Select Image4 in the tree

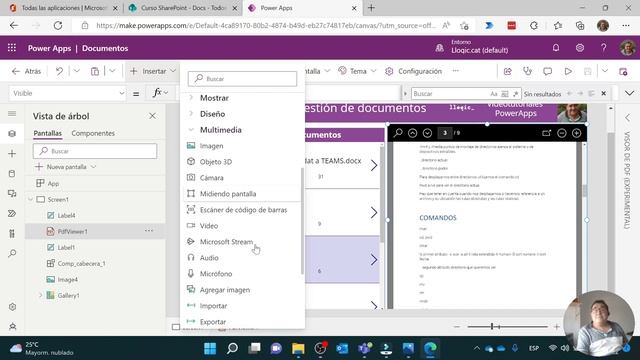coord(67,280)
